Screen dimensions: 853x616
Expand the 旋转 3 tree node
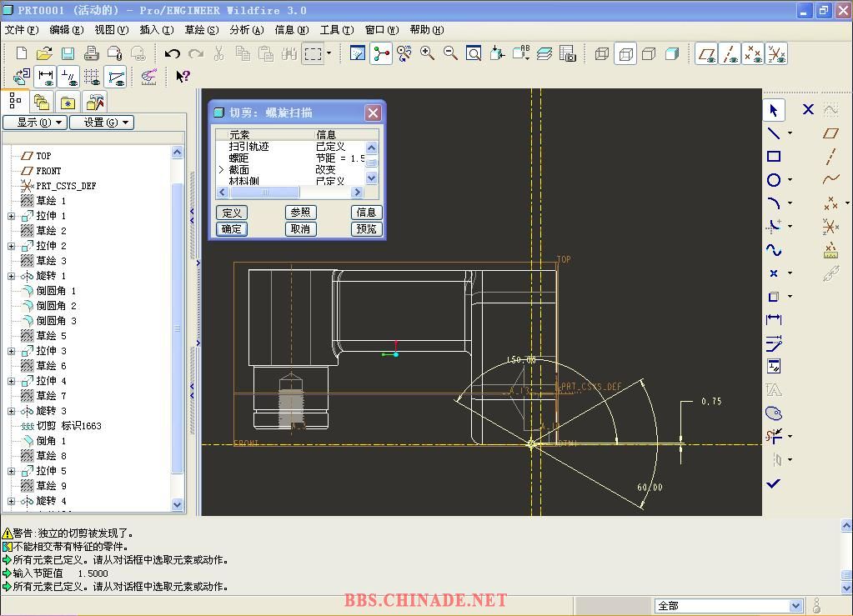click(12, 411)
